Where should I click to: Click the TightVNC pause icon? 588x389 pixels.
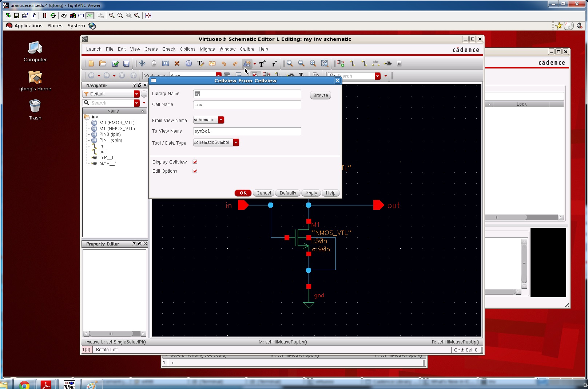tap(45, 16)
